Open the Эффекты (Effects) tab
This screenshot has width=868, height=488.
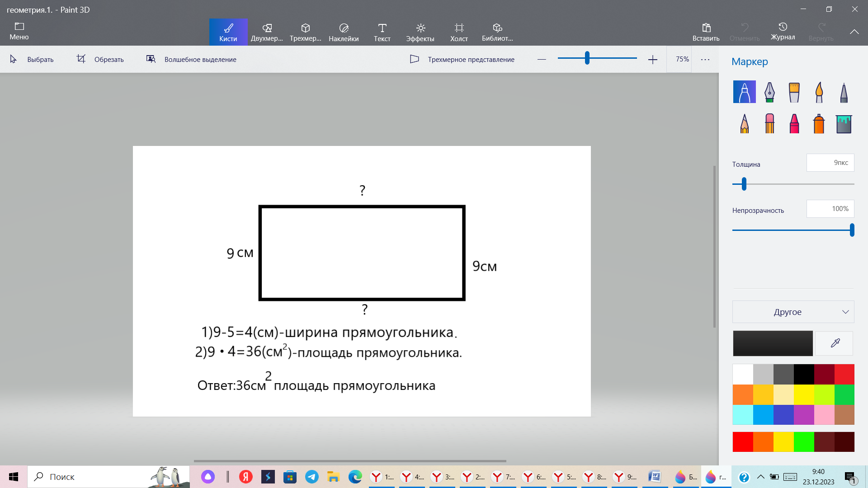coord(420,32)
